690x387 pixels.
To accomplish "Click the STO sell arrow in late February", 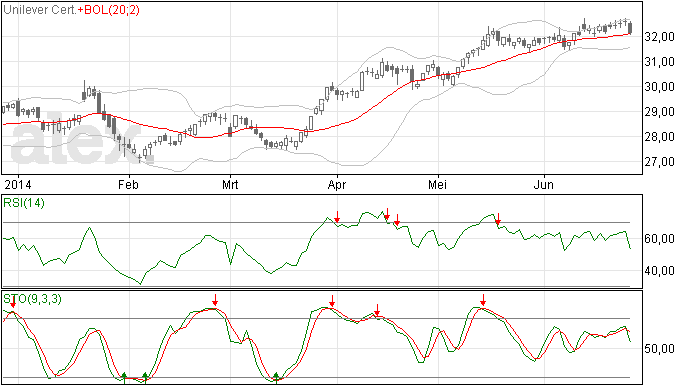I will tap(215, 300).
